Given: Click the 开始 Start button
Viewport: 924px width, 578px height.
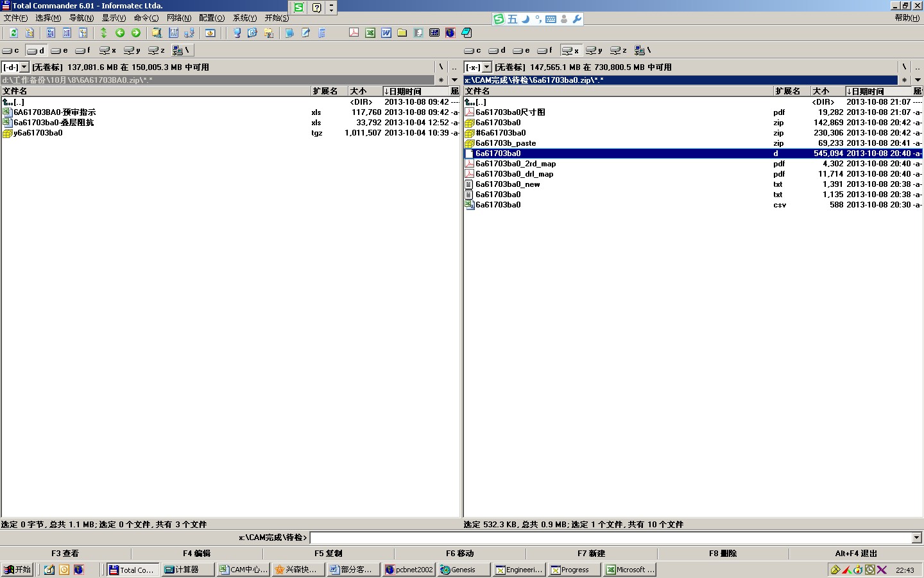Looking at the screenshot, I should click(17, 570).
